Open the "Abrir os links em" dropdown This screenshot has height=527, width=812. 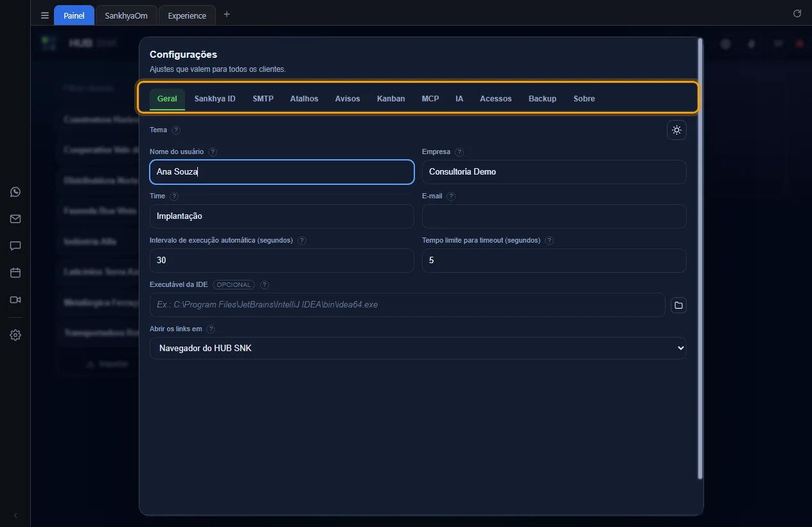tap(418, 348)
